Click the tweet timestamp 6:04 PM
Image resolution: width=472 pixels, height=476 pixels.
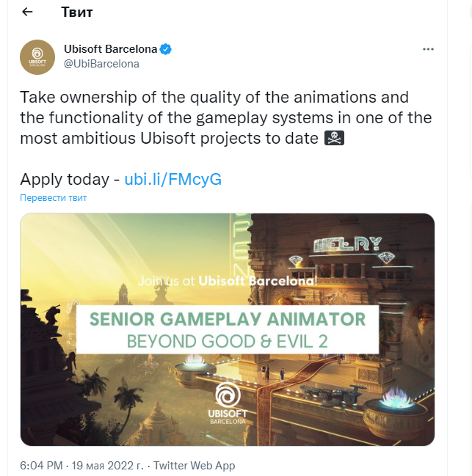click(42, 466)
